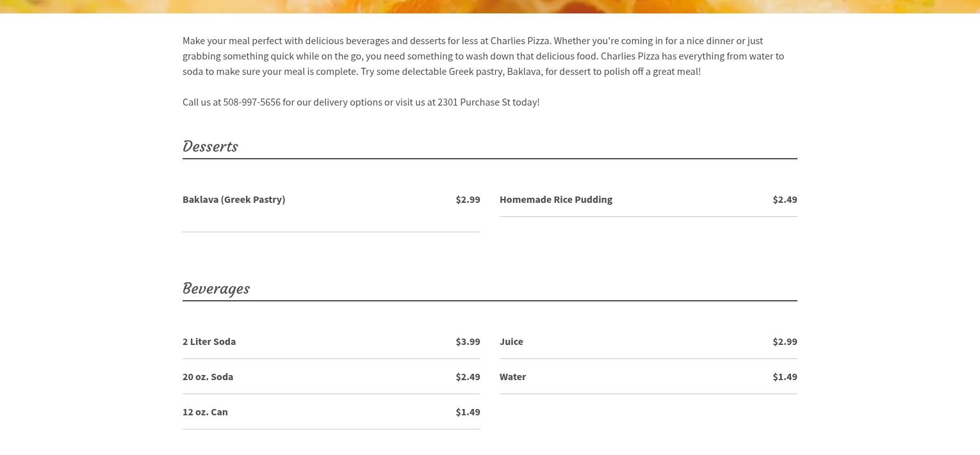
Task: Click the 12 oz. Can item
Action: (205, 412)
